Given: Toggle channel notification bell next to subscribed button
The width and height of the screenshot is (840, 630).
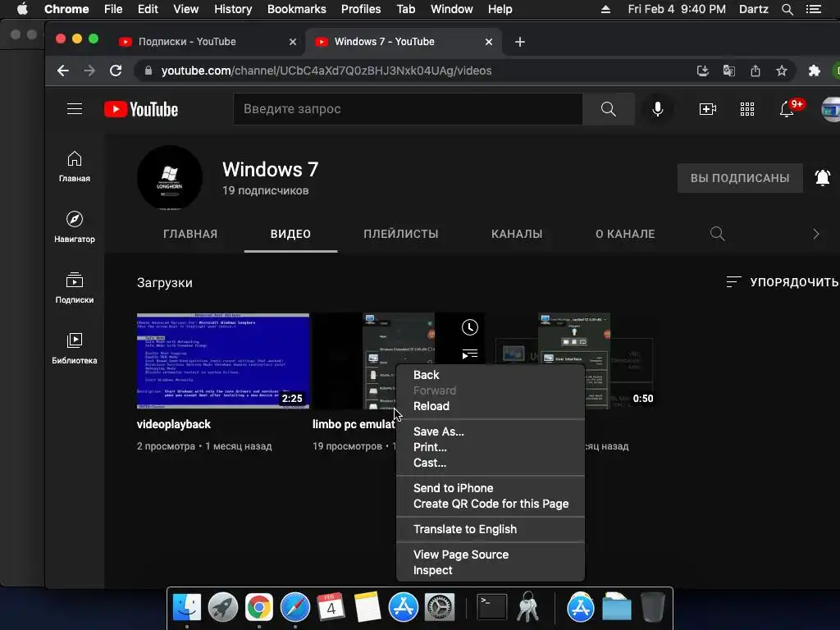Looking at the screenshot, I should tap(822, 178).
